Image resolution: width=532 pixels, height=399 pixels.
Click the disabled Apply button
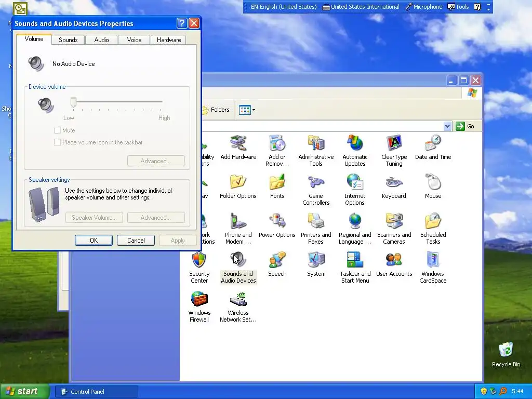pyautogui.click(x=178, y=240)
